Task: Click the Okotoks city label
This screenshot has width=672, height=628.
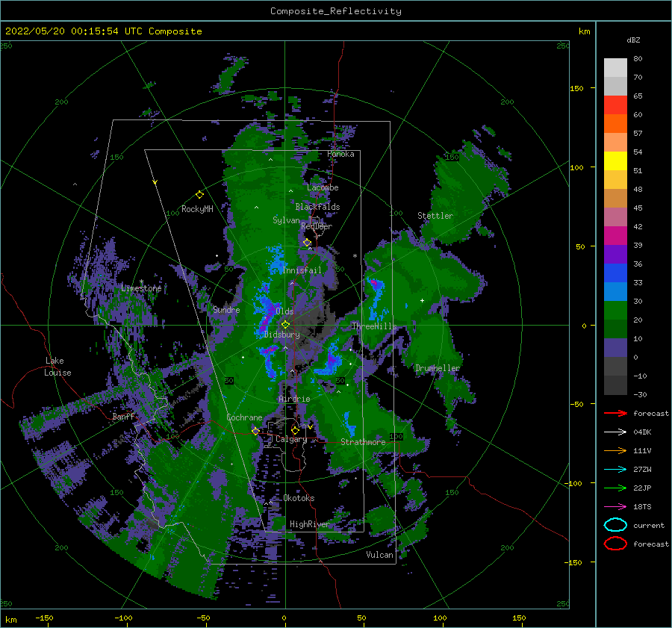Action: (x=299, y=498)
